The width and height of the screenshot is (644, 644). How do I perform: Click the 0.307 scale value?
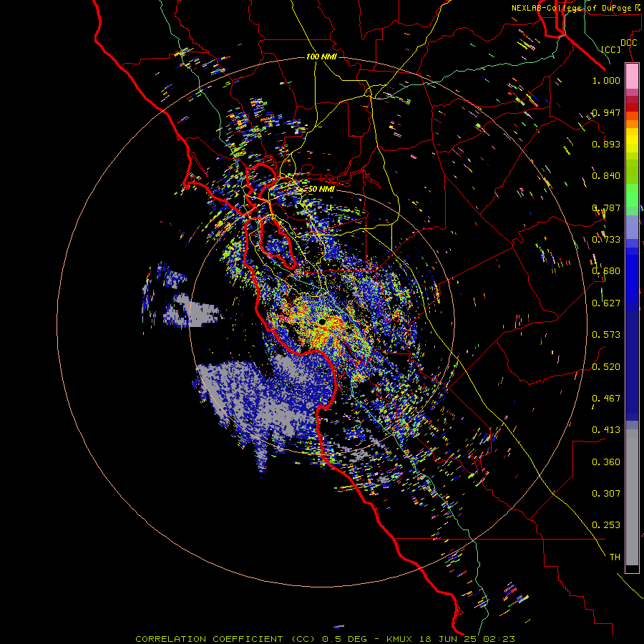(x=606, y=494)
